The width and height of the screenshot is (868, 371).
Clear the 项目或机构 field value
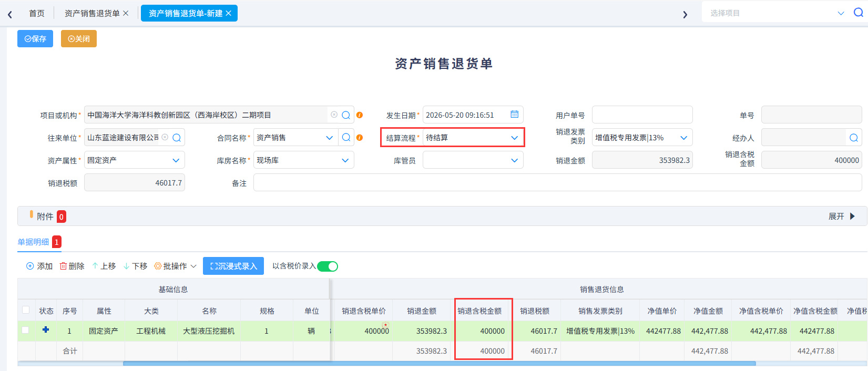click(x=334, y=115)
